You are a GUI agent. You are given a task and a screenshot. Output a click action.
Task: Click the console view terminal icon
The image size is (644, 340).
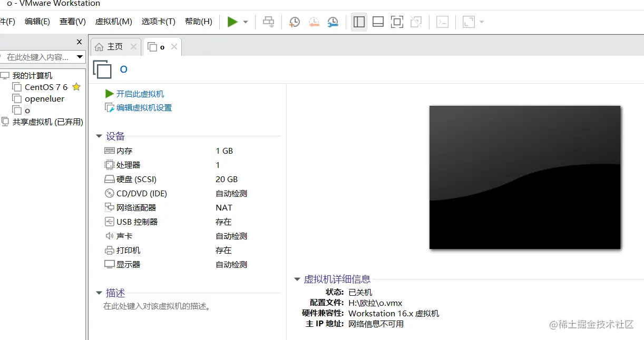pyautogui.click(x=443, y=22)
